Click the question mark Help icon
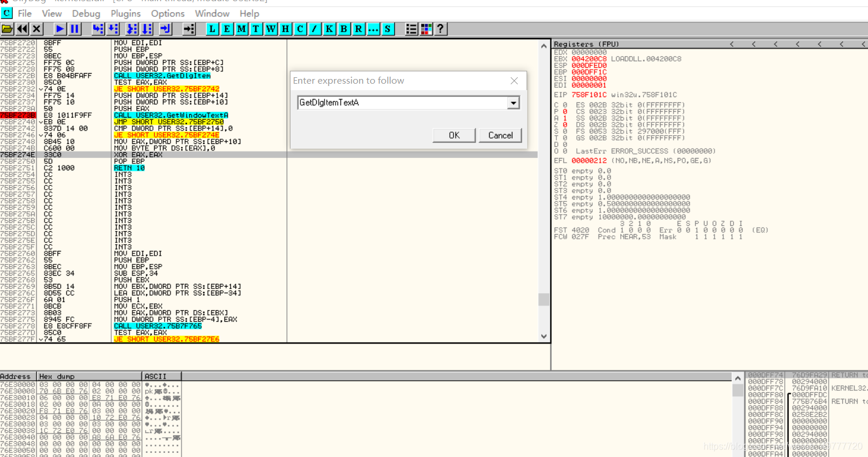 click(440, 29)
